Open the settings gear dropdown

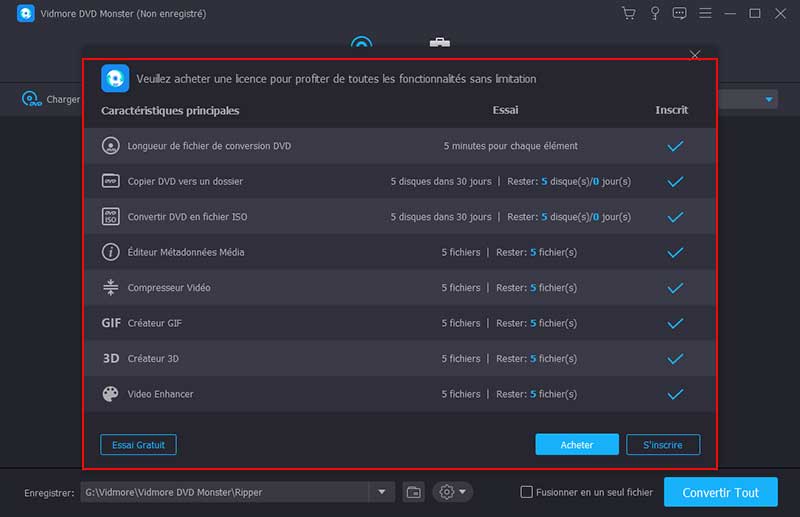coord(452,492)
